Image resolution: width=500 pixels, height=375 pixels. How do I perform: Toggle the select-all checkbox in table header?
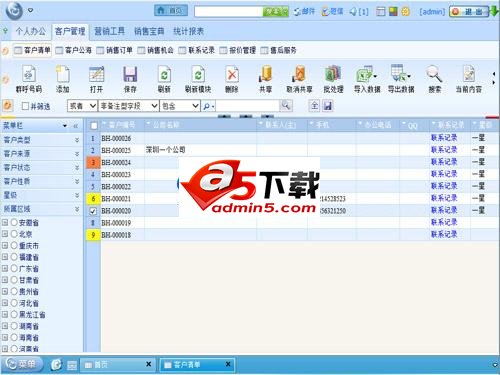(x=94, y=126)
